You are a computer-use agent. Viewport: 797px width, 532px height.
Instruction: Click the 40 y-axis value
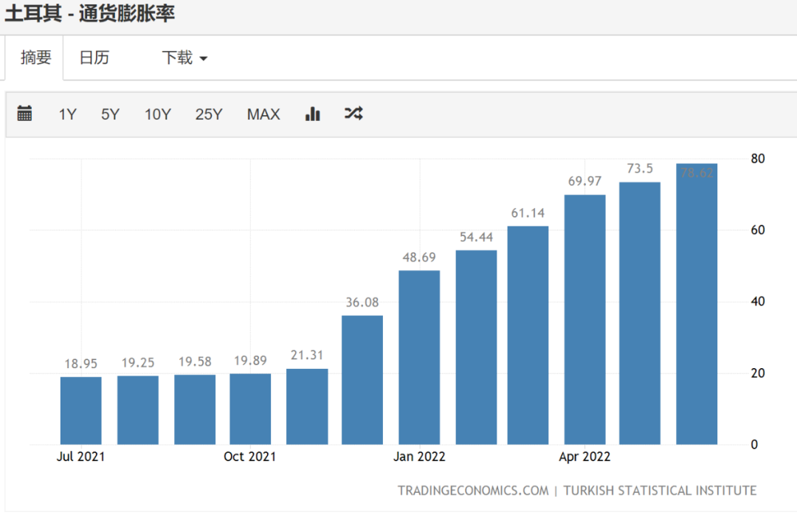[x=758, y=302]
